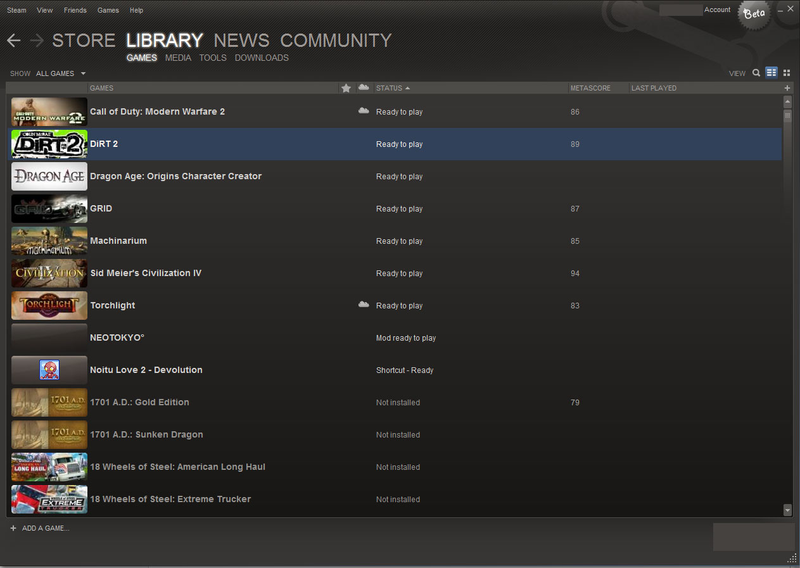
Task: Select the 1701 A.D. Gold Edition thumbnail
Action: coord(49,402)
